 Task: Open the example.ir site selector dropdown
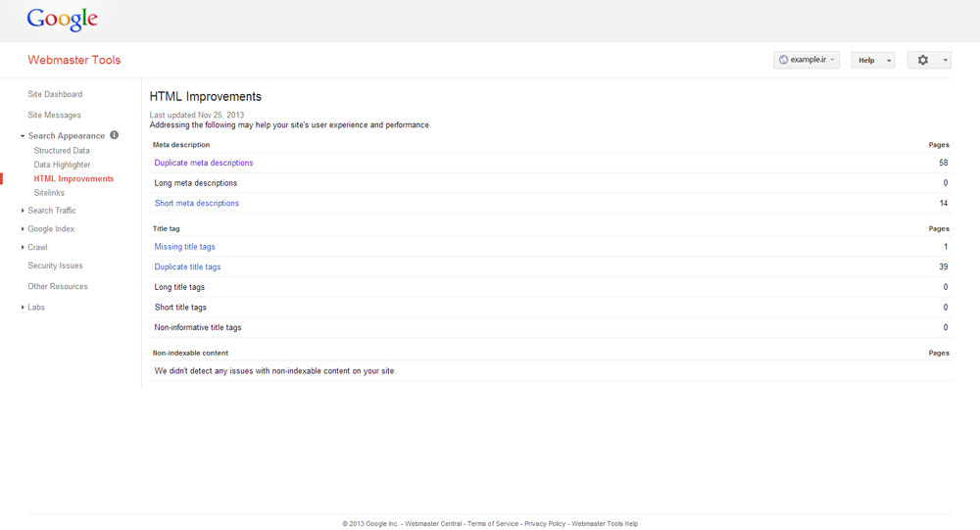coord(807,60)
